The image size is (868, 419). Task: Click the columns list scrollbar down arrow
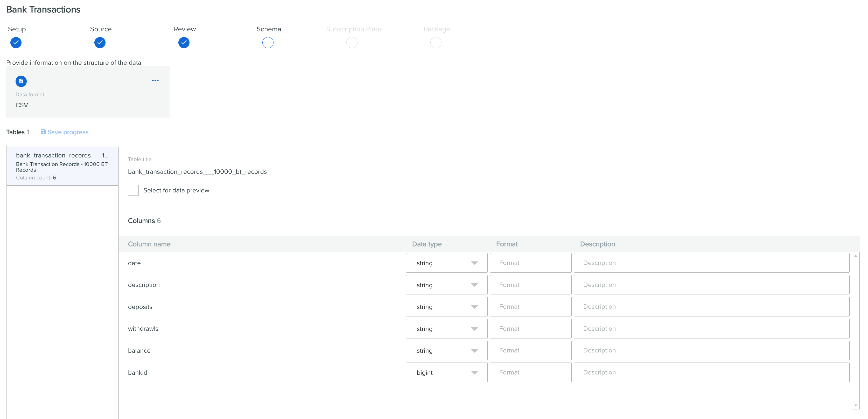coord(856,405)
